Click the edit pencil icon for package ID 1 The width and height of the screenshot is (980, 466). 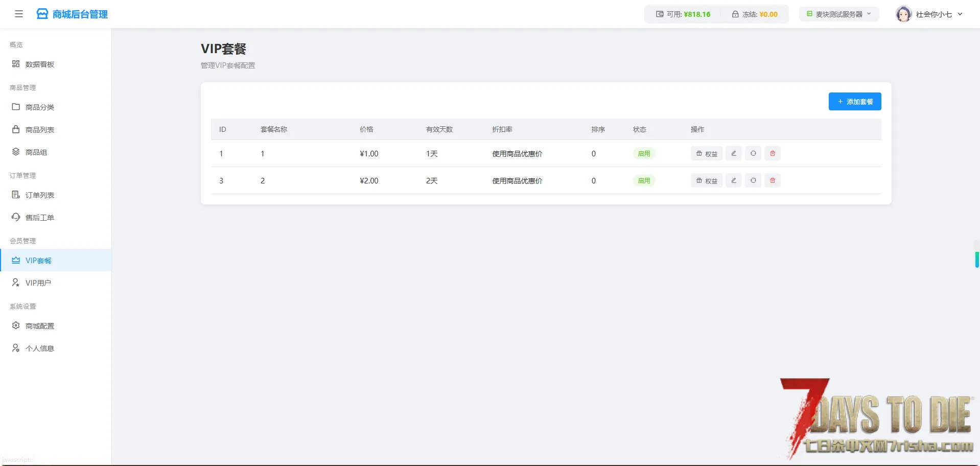coord(733,153)
